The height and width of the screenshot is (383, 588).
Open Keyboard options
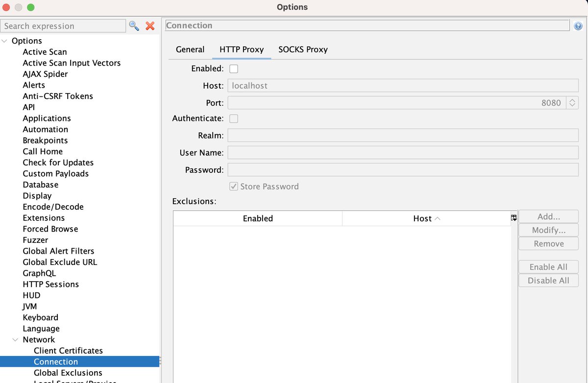point(40,317)
